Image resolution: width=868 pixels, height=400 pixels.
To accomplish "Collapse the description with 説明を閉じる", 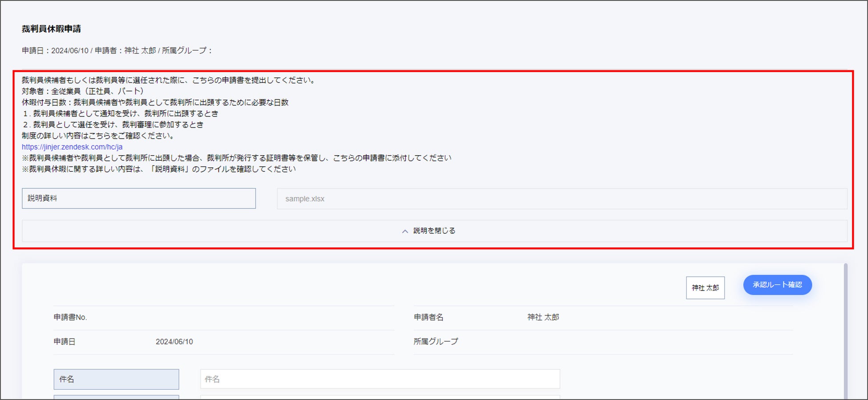I will pyautogui.click(x=434, y=231).
